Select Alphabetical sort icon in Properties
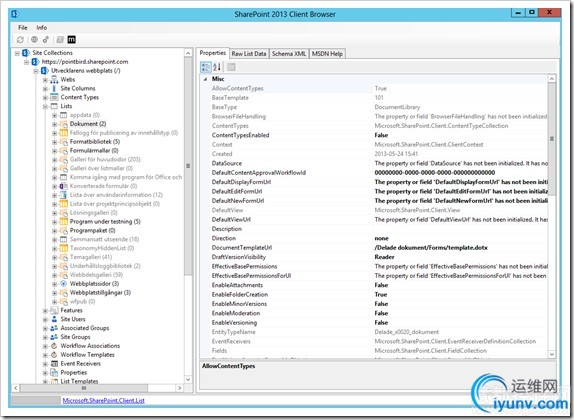This screenshot has height=420, width=574. pyautogui.click(x=217, y=67)
